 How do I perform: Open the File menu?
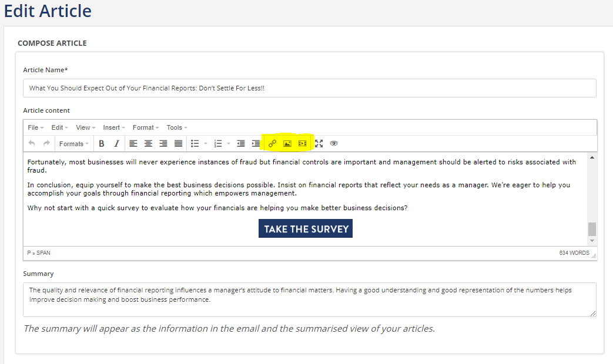coord(36,127)
